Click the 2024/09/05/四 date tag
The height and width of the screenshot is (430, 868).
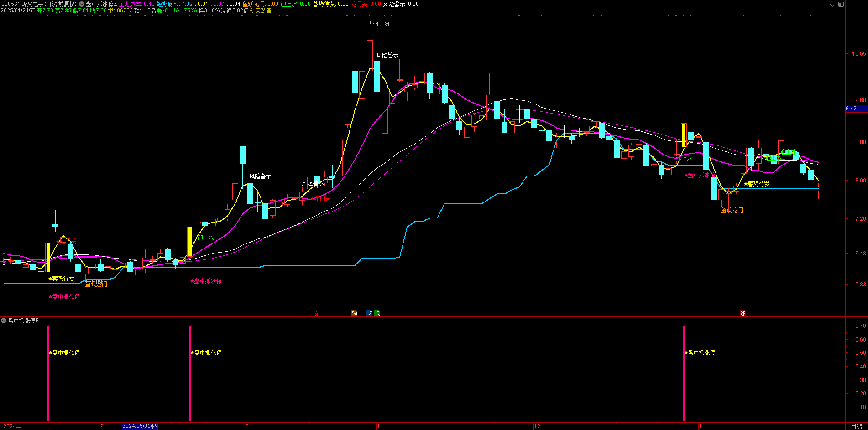point(140,426)
